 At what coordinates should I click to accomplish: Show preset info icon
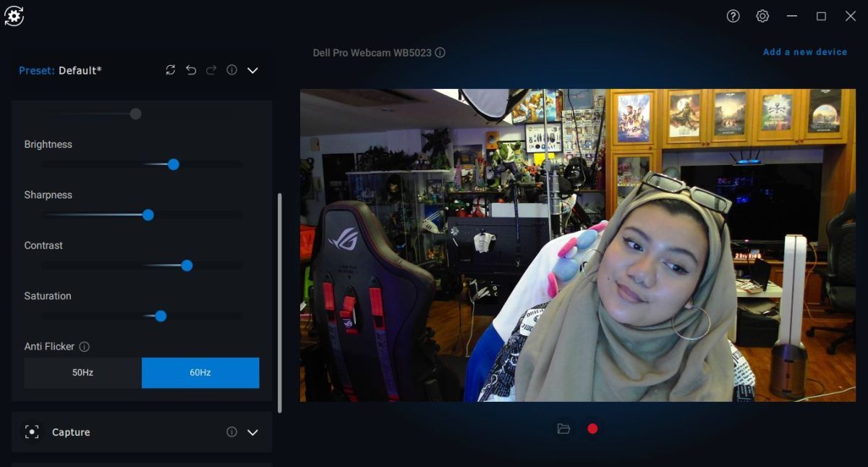coord(231,70)
